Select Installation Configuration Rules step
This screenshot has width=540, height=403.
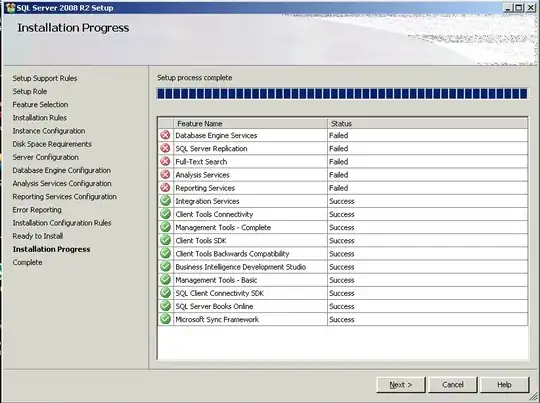click(62, 223)
